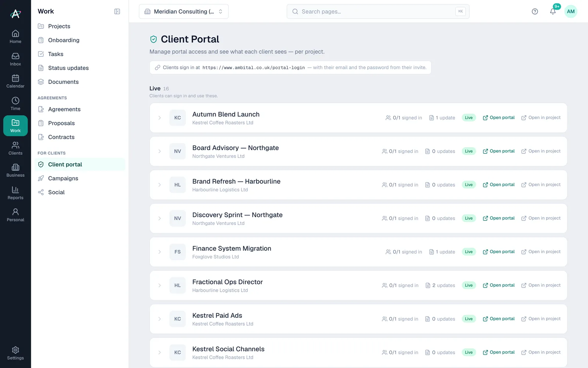
Task: Open Onboarding in the Work sidebar
Action: pos(80,40)
